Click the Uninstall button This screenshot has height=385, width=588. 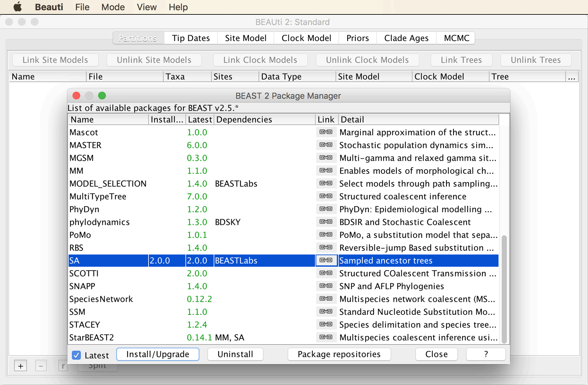pyautogui.click(x=235, y=354)
